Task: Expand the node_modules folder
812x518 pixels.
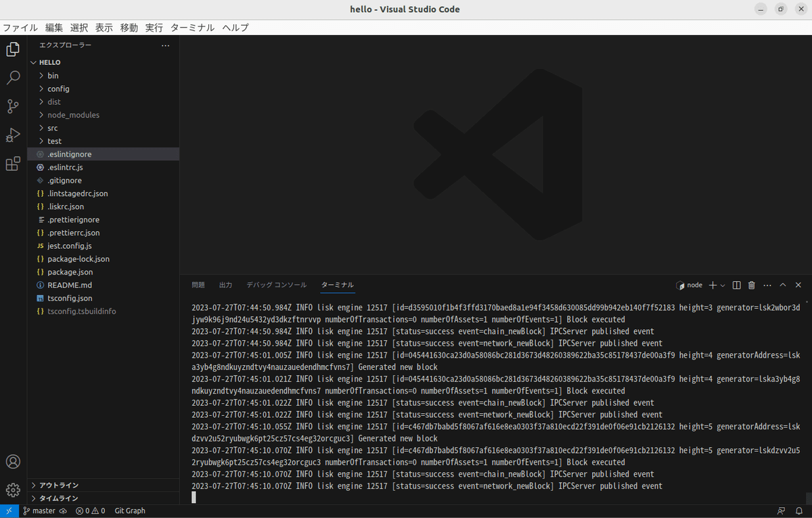Action: point(103,115)
